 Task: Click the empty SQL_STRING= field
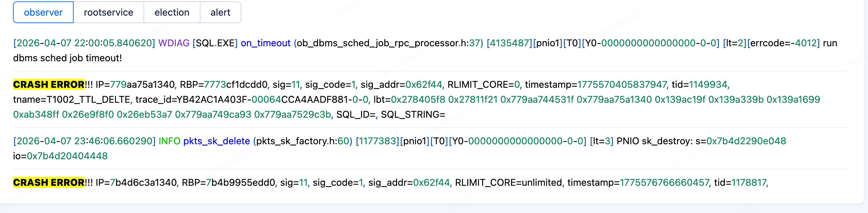coord(413,115)
